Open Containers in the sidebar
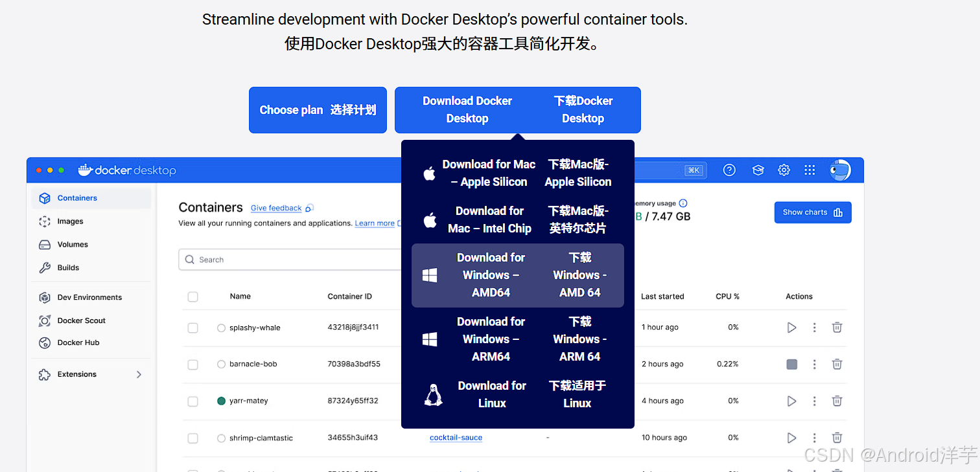 91,198
